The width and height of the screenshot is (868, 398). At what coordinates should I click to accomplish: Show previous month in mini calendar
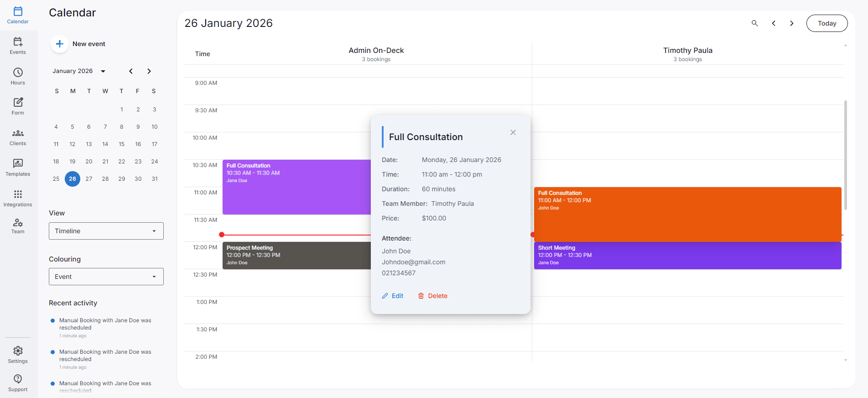[x=131, y=71]
